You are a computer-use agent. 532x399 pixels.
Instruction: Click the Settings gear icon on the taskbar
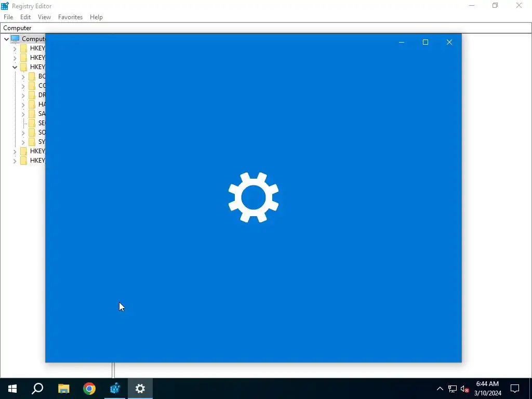coord(140,389)
